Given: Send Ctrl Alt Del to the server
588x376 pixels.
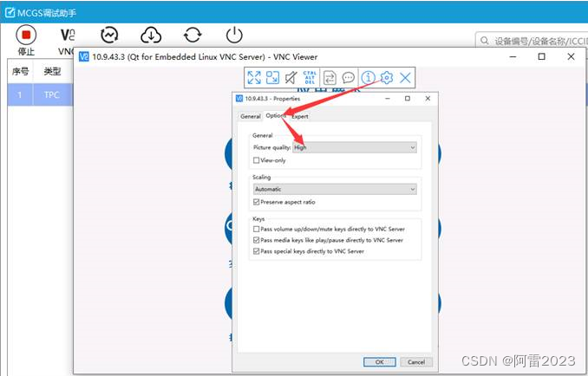Looking at the screenshot, I should tap(310, 77).
